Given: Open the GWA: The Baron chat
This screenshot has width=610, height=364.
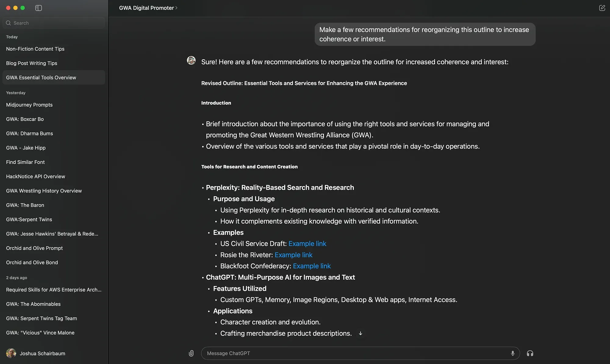Looking at the screenshot, I should [x=54, y=205].
